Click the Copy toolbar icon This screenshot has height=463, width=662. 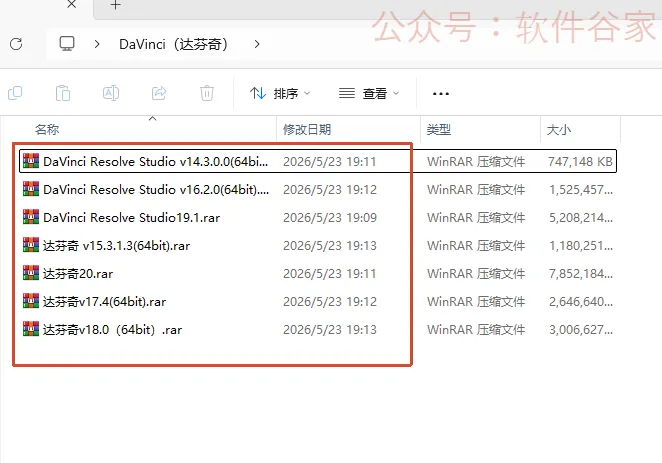[x=15, y=93]
